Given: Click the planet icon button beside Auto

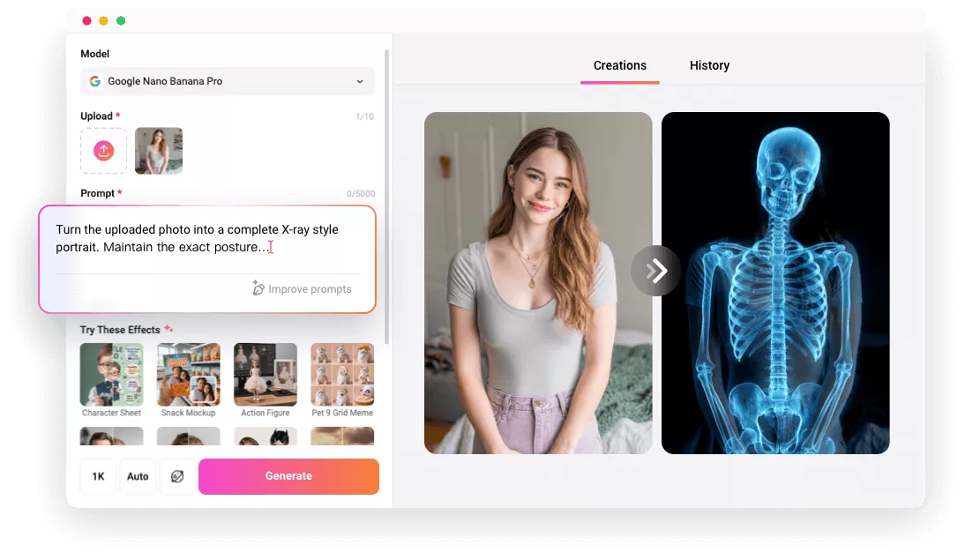Looking at the screenshot, I should (177, 476).
